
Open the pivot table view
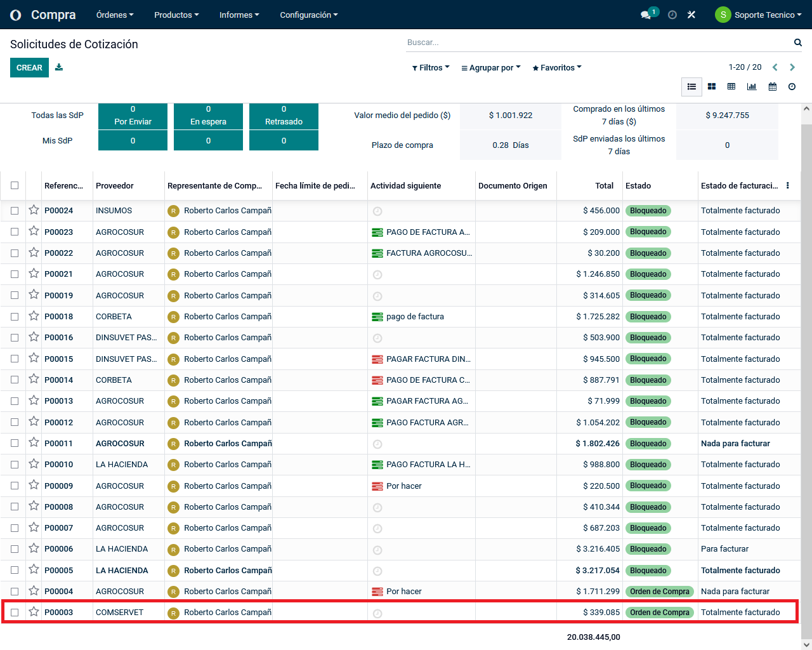[731, 86]
